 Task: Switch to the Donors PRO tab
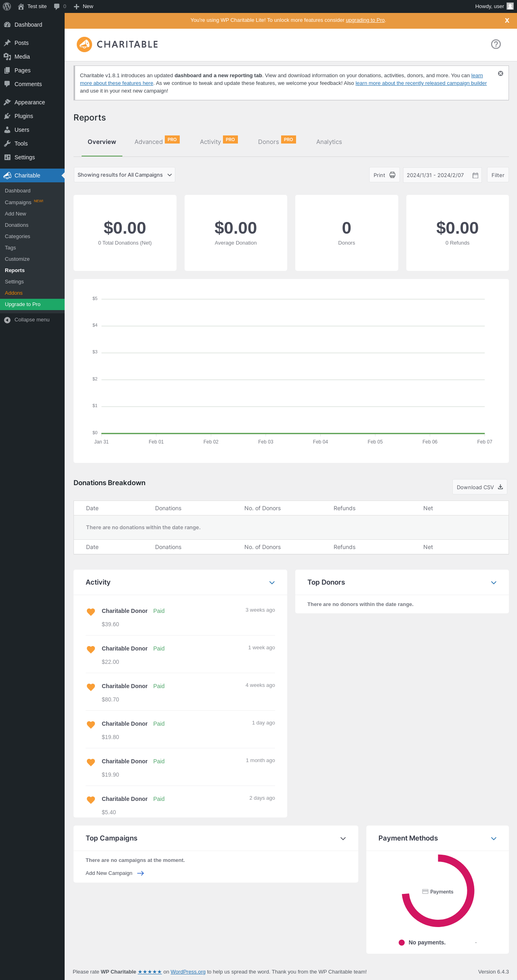click(x=277, y=142)
